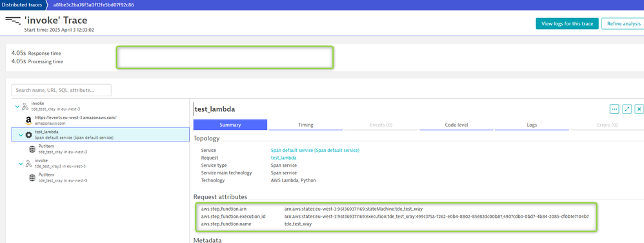Viewport: 644px width, 243px height.
Task: Click database icon of PutItem under tde_test_xray3 invoke
Action: coord(32,178)
